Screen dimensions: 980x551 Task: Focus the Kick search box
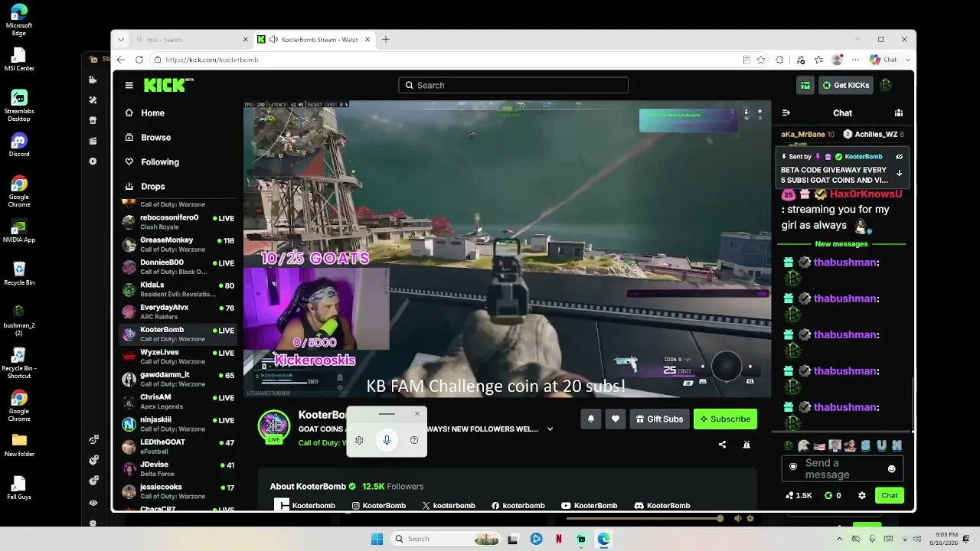pyautogui.click(x=513, y=85)
